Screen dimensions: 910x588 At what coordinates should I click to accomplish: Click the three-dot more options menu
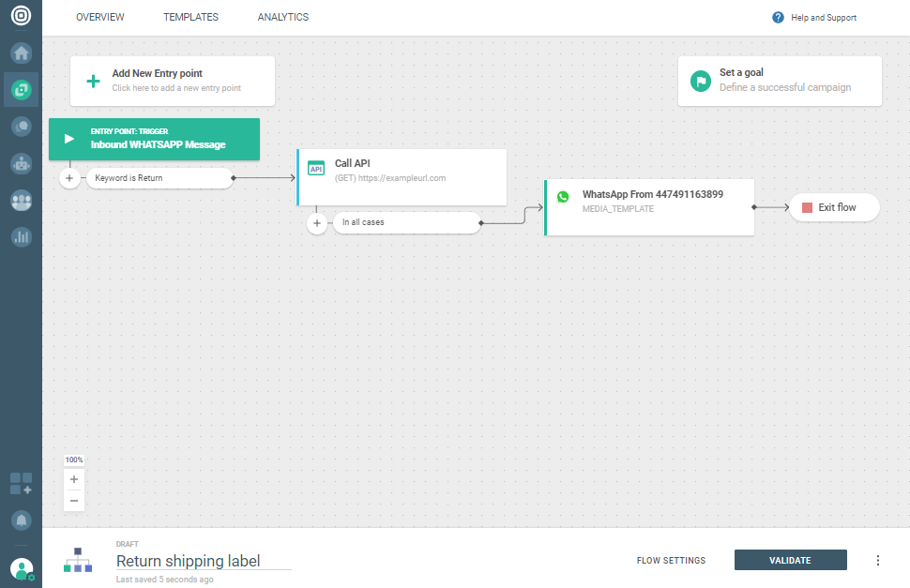(x=878, y=561)
